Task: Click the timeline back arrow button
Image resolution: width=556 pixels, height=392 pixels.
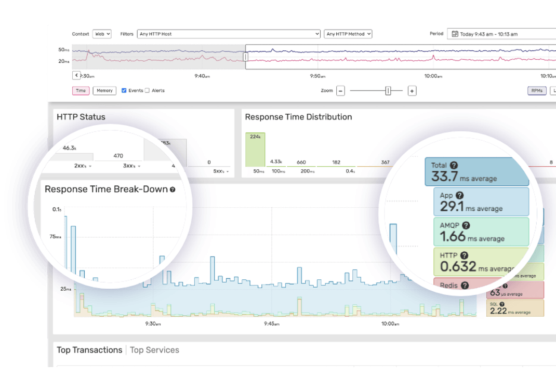Action: coord(76,75)
